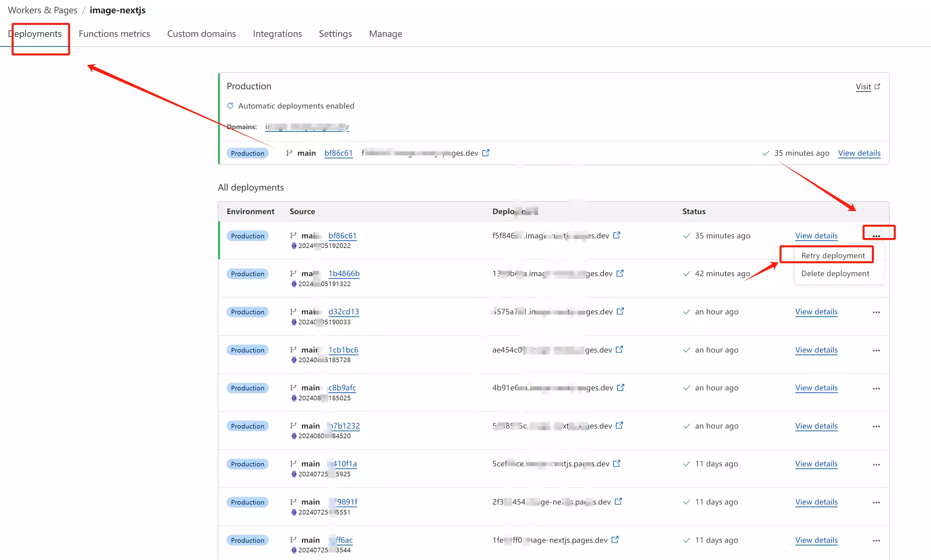
Task: Open external link for 1cb1bc6 deployment URL
Action: click(x=619, y=350)
